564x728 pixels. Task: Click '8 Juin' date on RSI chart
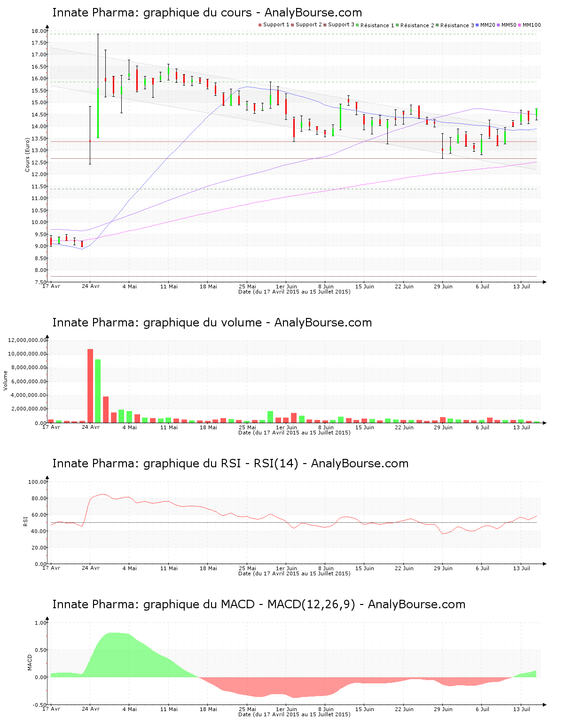(x=326, y=568)
